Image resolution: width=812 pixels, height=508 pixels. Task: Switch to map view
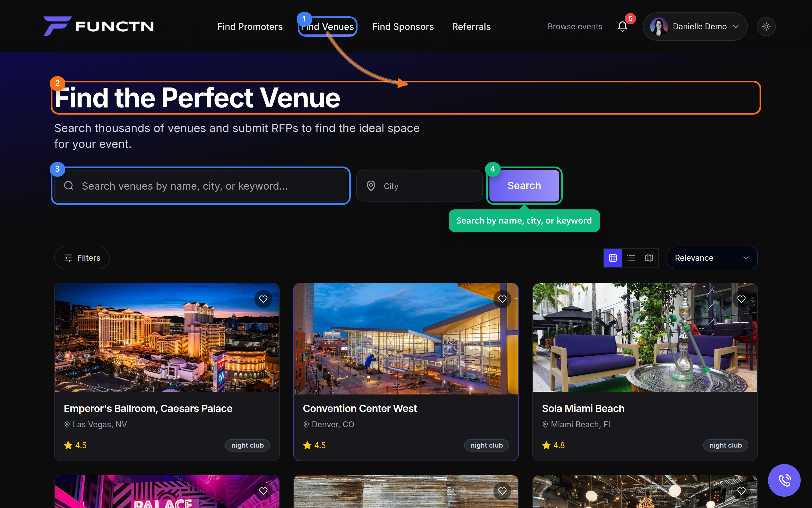point(649,258)
